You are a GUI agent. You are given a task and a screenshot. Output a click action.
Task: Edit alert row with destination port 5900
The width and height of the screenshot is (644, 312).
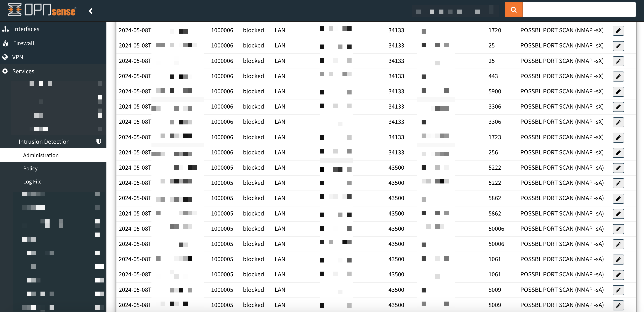(618, 92)
